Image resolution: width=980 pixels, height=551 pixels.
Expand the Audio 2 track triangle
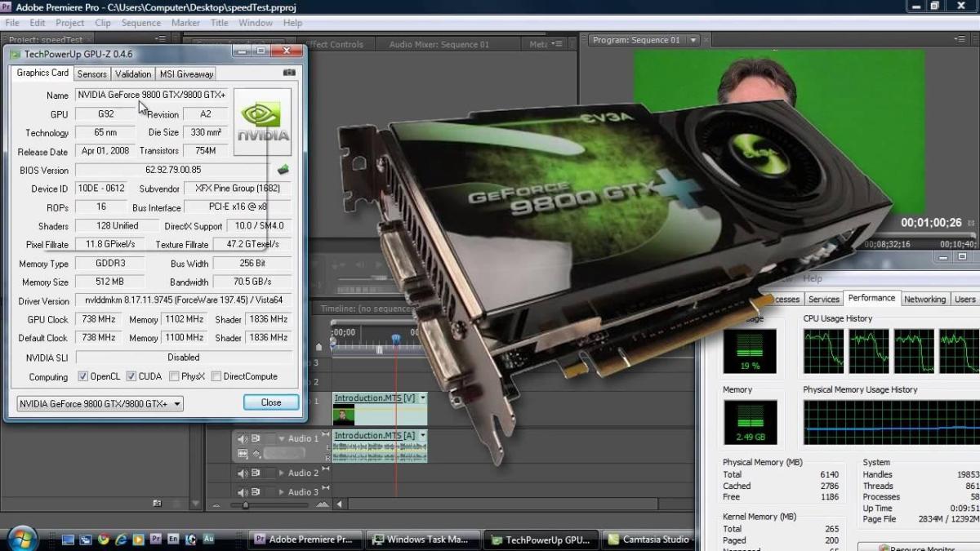pyautogui.click(x=282, y=473)
